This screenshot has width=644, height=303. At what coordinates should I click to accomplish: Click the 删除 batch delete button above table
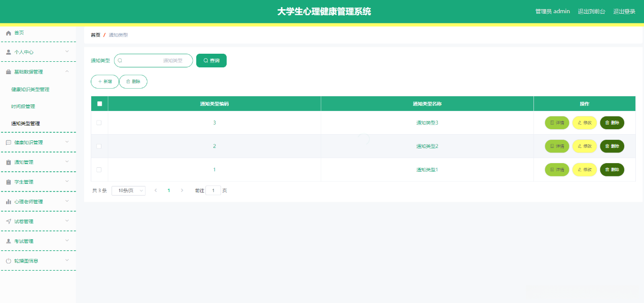coord(133,82)
